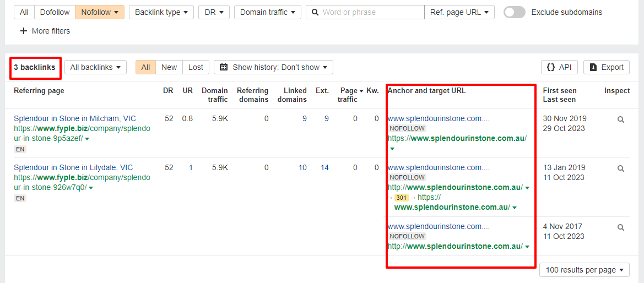Viewport: 644px width, 283px height.
Task: Open the Backlink type dropdown
Action: click(161, 12)
